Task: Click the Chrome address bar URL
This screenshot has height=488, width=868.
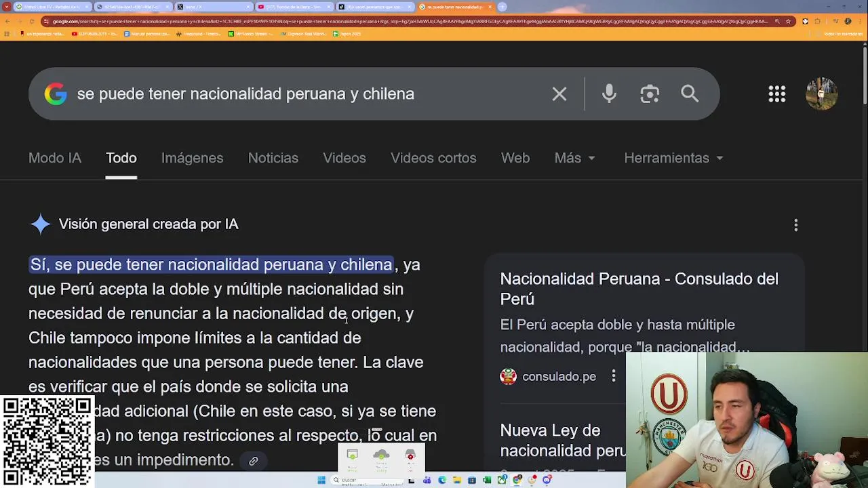Action: pyautogui.click(x=407, y=21)
